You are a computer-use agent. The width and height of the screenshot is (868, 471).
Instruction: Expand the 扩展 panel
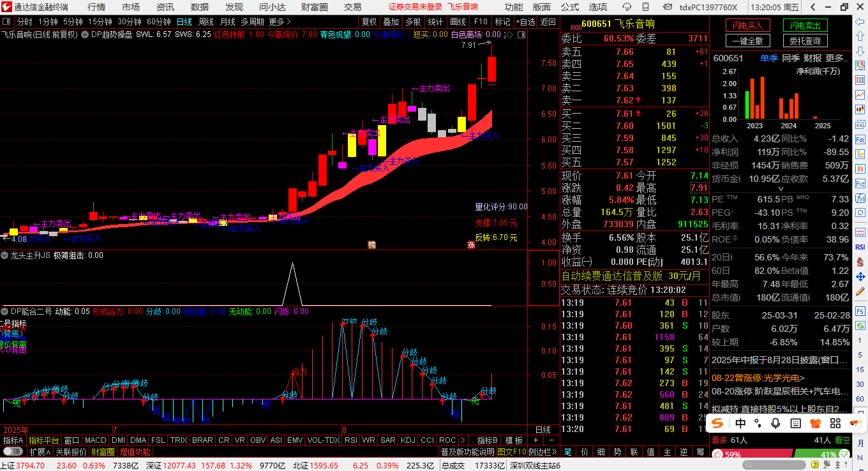click(40, 452)
